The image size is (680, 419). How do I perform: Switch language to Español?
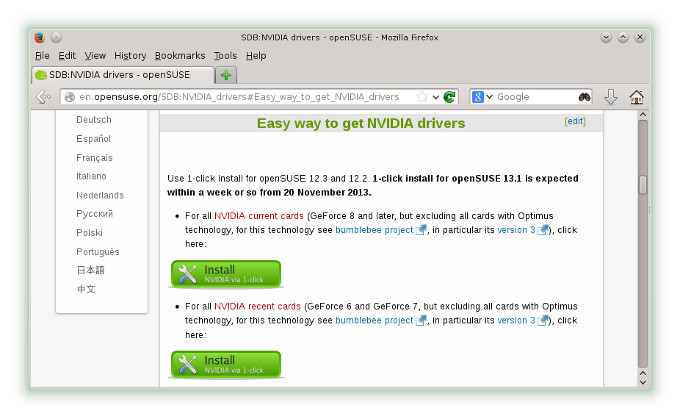tap(93, 139)
